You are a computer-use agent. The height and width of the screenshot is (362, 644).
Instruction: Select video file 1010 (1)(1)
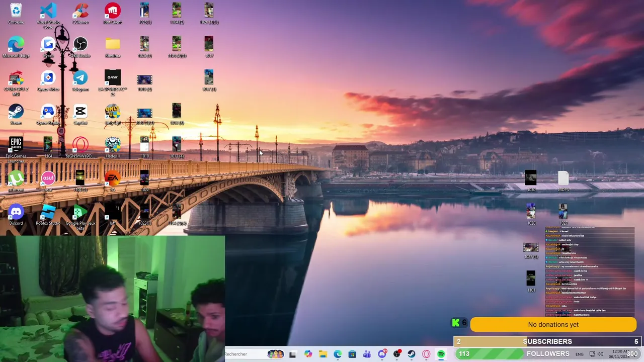point(144,116)
